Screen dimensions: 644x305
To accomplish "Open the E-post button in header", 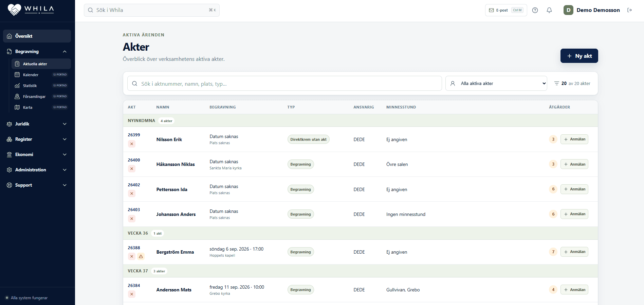I will point(506,10).
